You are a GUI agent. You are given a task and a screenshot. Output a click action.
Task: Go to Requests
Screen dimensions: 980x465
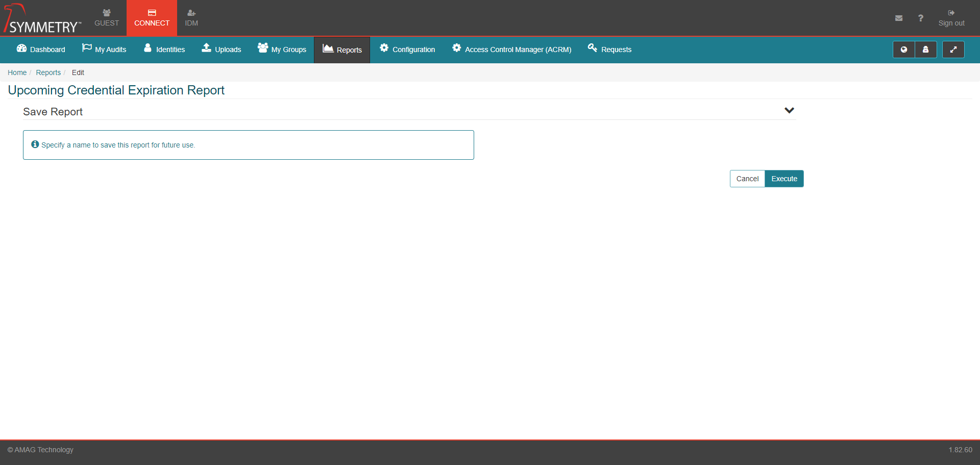[x=609, y=50]
